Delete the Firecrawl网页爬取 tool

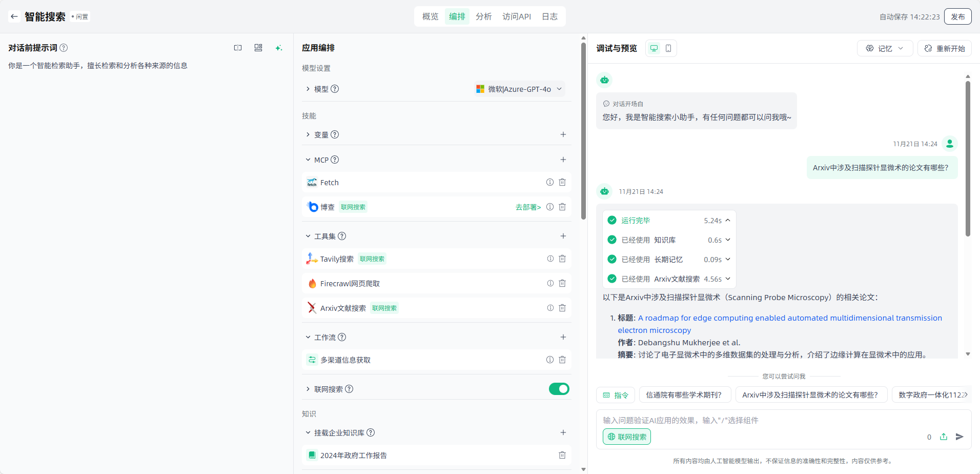562,283
